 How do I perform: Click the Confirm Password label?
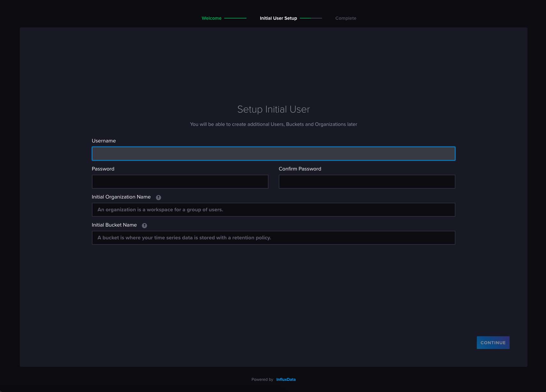300,169
